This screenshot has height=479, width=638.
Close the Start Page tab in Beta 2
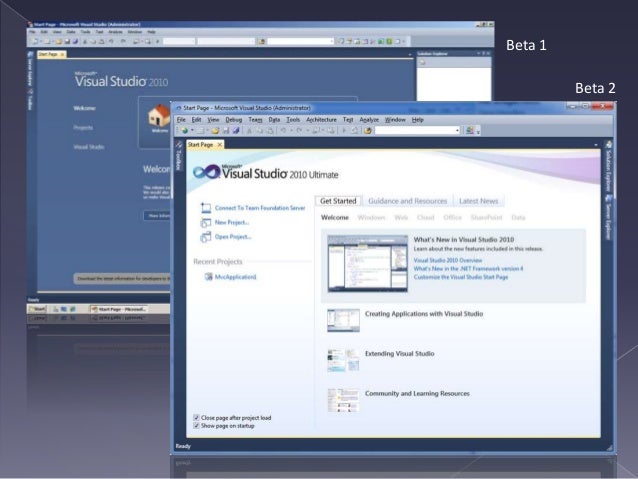coord(220,145)
